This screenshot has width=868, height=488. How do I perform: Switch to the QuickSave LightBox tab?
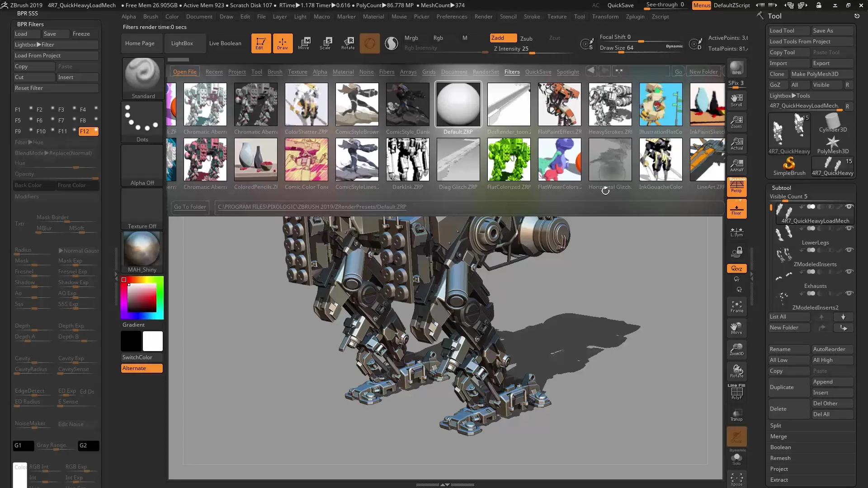(538, 72)
